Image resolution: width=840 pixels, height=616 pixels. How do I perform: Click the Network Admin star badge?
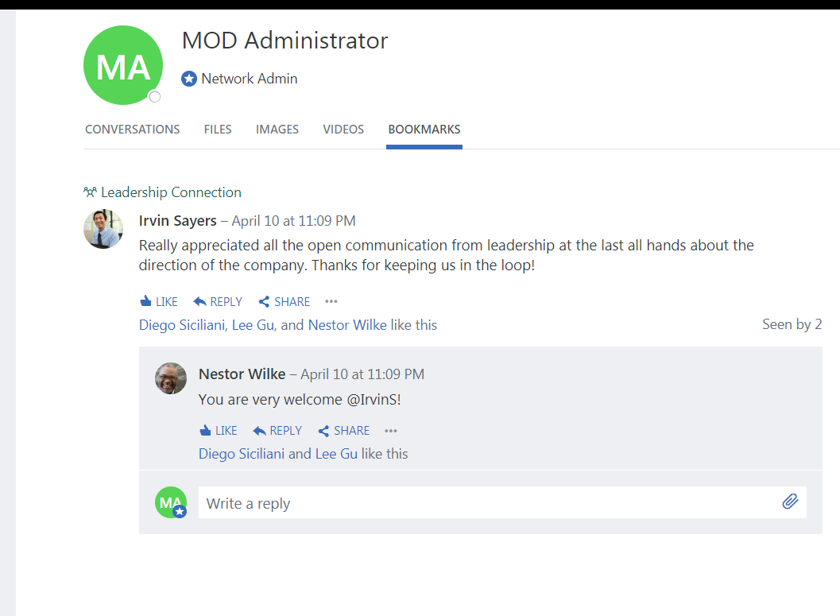(x=188, y=79)
